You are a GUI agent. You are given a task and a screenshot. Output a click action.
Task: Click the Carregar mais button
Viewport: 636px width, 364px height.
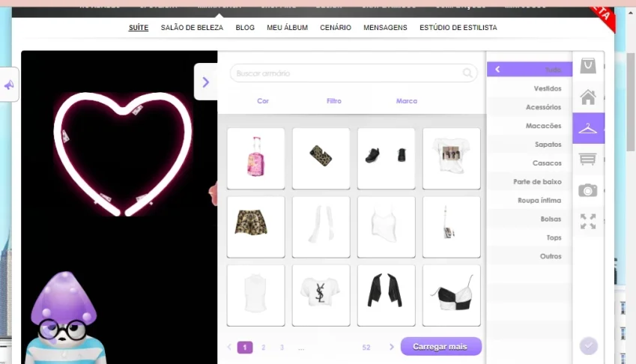tap(441, 347)
